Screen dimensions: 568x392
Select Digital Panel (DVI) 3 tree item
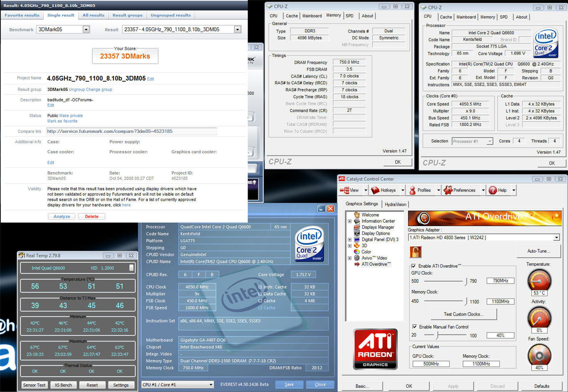point(380,239)
